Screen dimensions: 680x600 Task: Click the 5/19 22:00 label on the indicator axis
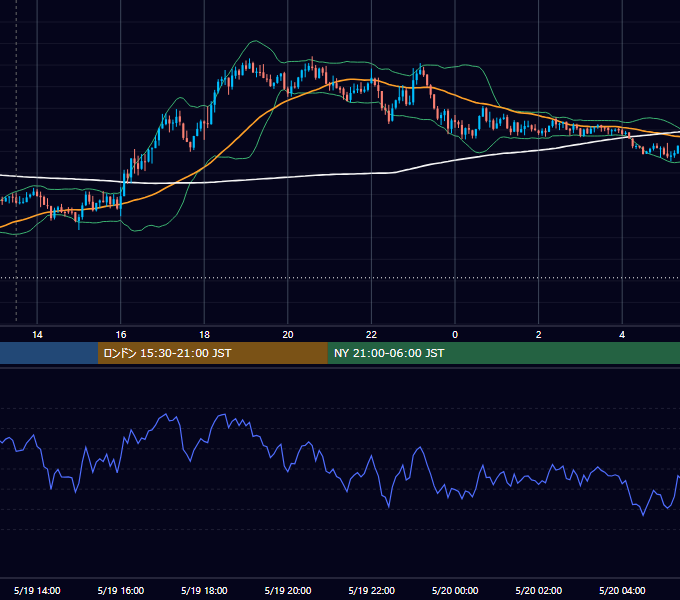(372, 590)
